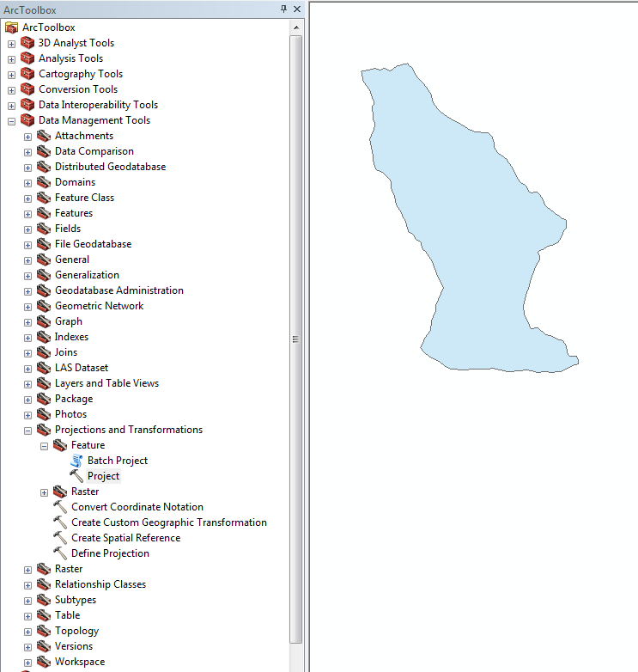The image size is (638, 672).
Task: Select the Features toolset label
Action: click(74, 213)
